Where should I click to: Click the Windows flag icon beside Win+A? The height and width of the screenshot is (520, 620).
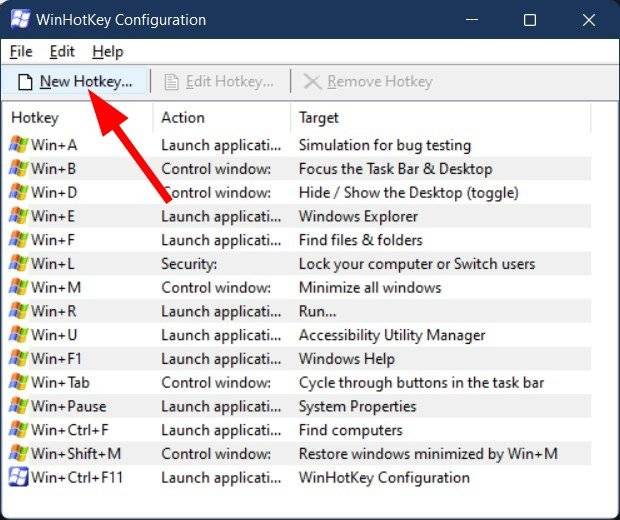18,145
